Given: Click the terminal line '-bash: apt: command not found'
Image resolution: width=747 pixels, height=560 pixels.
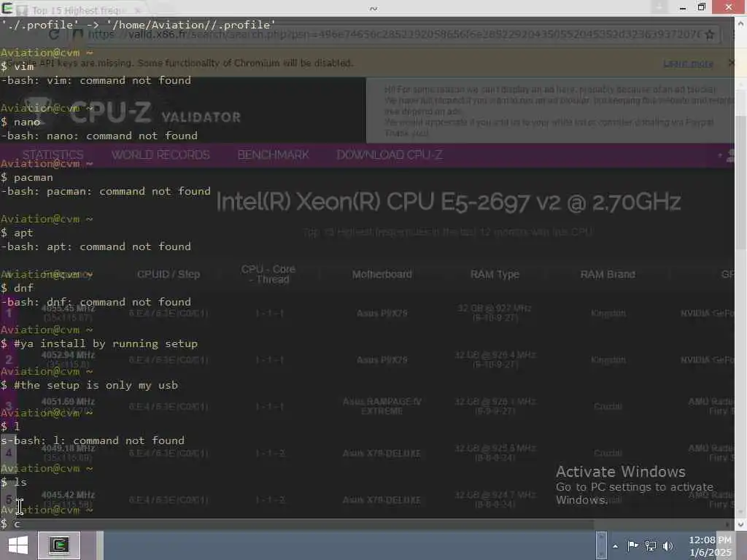Looking at the screenshot, I should tap(96, 246).
